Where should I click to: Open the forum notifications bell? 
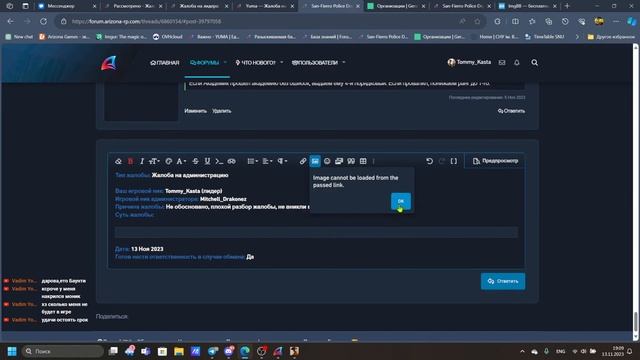coord(517,62)
